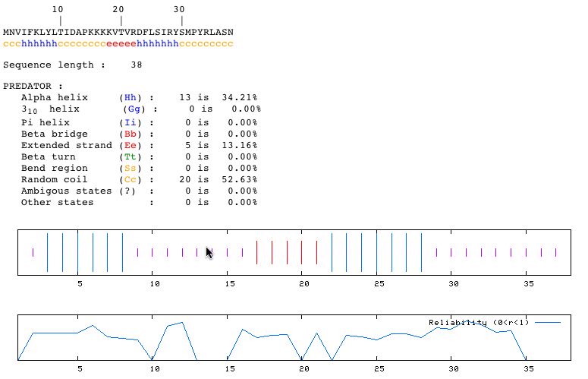Click the amino acid sequence line
This screenshot has width=588, height=379.
click(x=118, y=33)
